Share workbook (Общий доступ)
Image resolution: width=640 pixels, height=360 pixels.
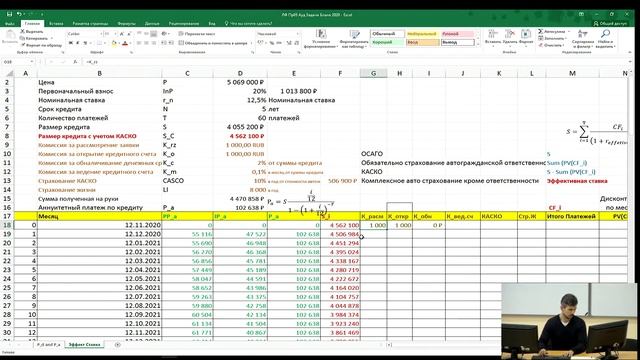tap(610, 24)
